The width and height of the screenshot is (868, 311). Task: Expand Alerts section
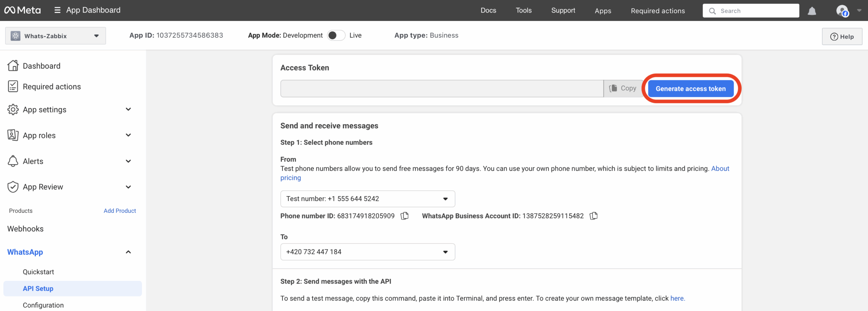click(128, 161)
